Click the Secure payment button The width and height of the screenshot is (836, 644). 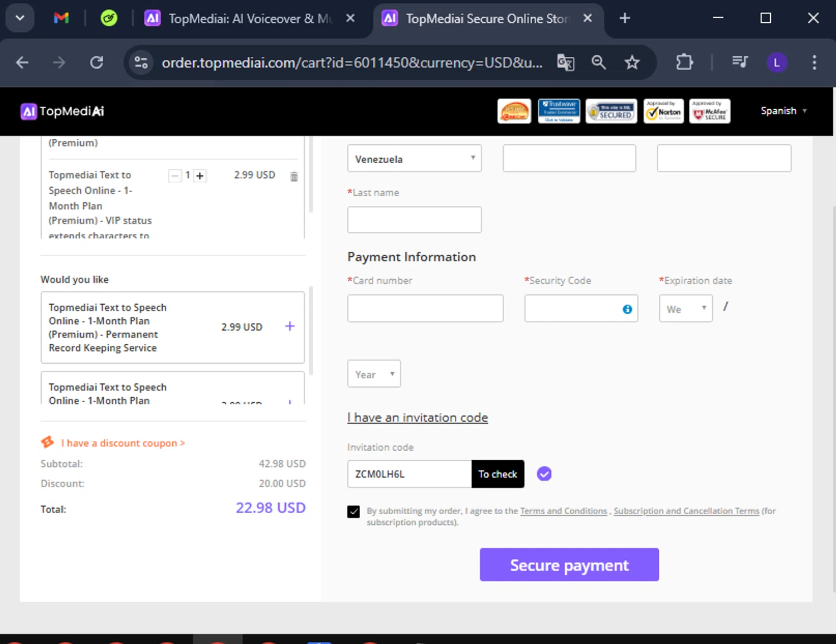tap(569, 565)
